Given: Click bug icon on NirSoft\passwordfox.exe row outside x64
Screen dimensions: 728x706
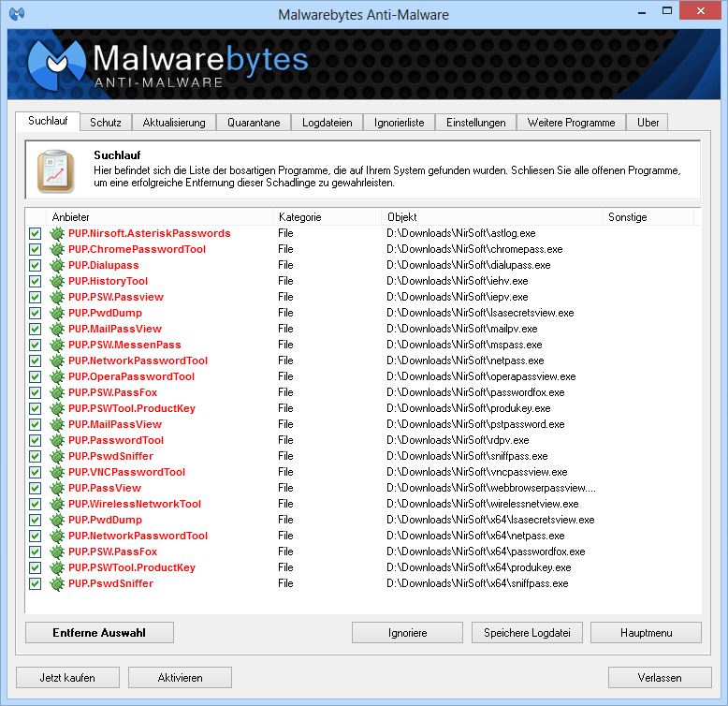Looking at the screenshot, I should (x=57, y=392).
